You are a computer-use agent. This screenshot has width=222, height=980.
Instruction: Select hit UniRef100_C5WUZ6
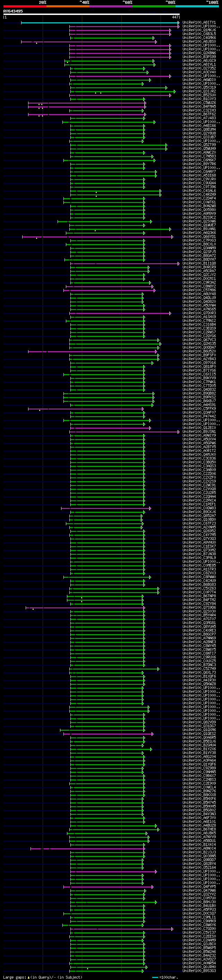(x=199, y=103)
